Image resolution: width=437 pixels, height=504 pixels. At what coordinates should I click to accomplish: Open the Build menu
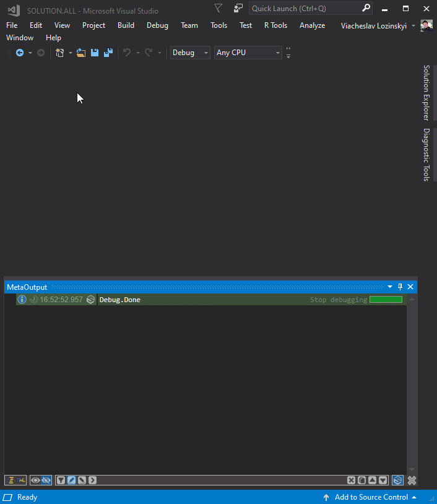pos(126,25)
